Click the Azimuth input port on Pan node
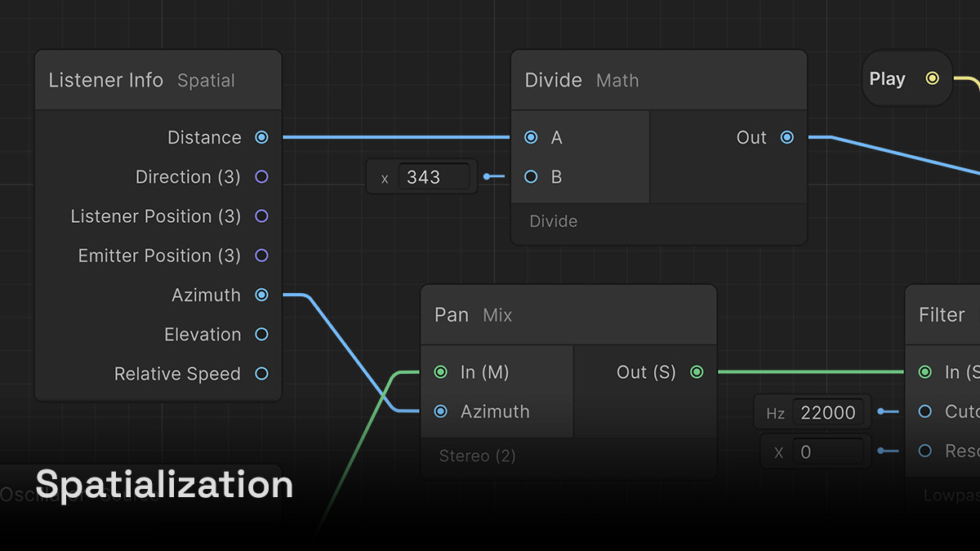 click(x=441, y=411)
